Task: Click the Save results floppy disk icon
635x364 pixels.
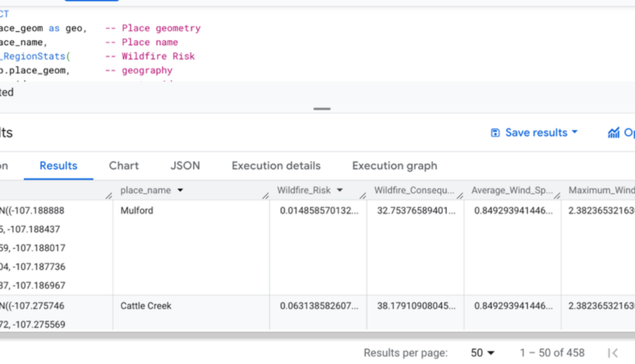Action: point(495,132)
